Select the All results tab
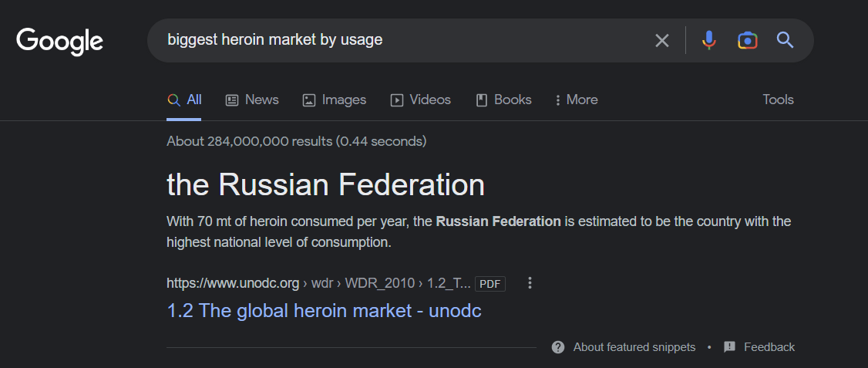Viewport: 868px width, 368px height. (183, 100)
